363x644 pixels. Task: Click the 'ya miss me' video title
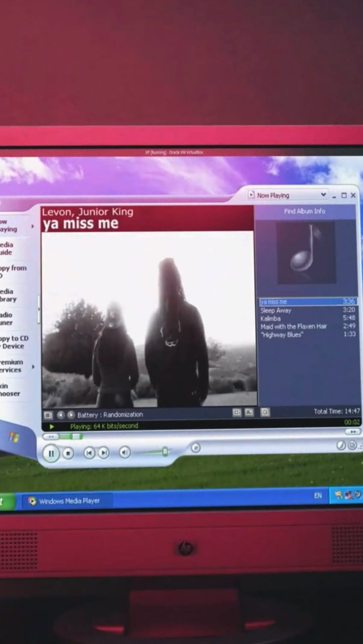[x=81, y=223]
